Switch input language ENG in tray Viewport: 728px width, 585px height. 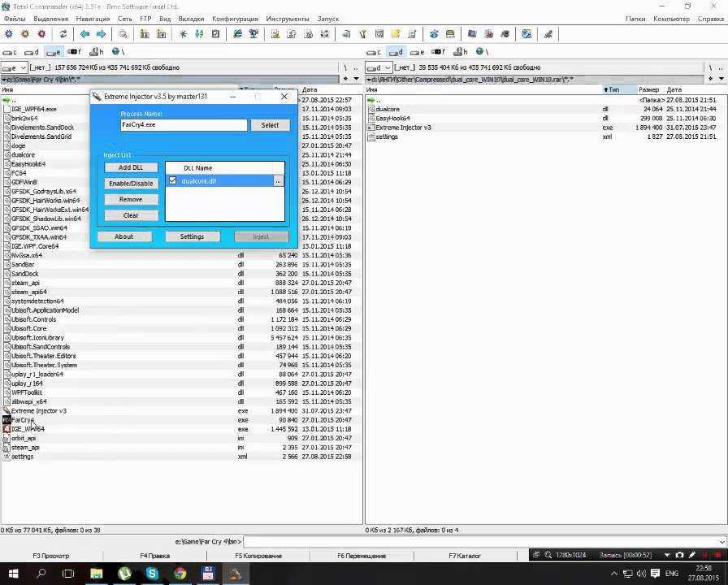tap(672, 574)
